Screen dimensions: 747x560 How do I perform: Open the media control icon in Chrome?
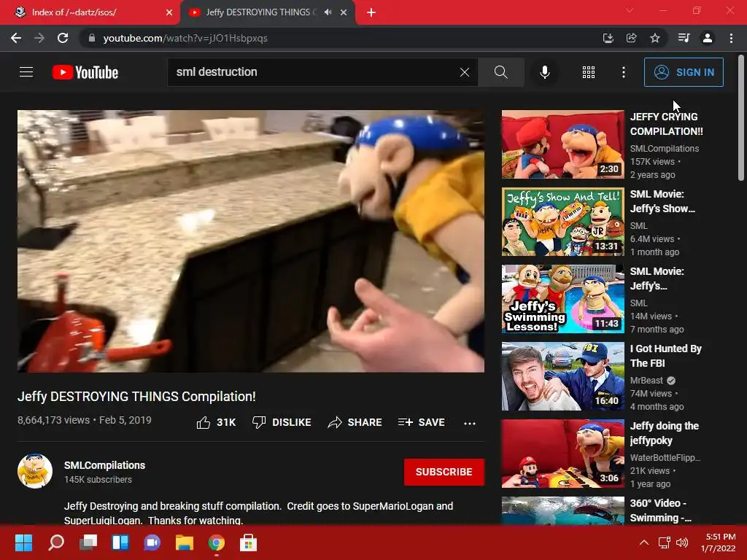pyautogui.click(x=684, y=38)
